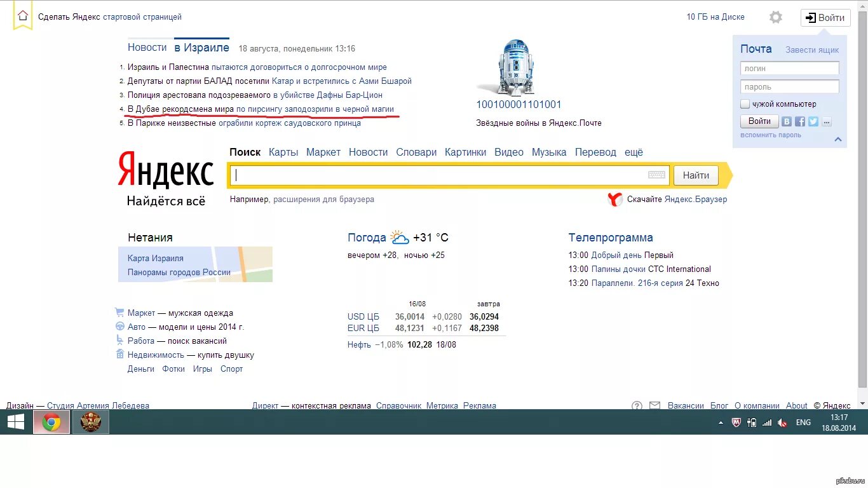Click the Войти button in the mail form
This screenshot has height=488, width=868.
click(x=759, y=121)
